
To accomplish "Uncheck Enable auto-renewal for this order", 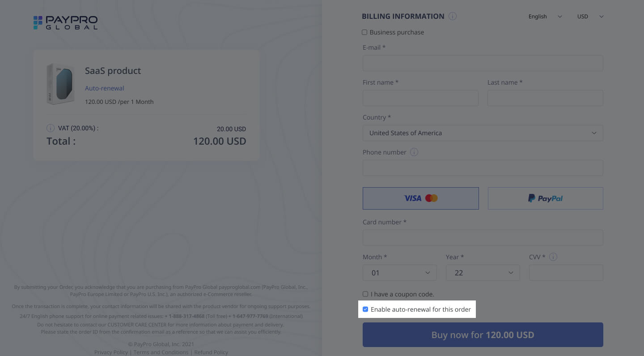I will (365, 309).
